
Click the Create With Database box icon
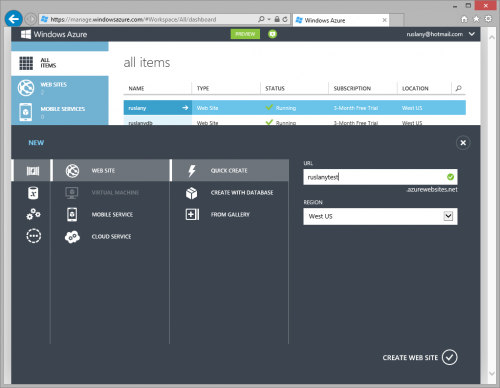[x=192, y=193]
